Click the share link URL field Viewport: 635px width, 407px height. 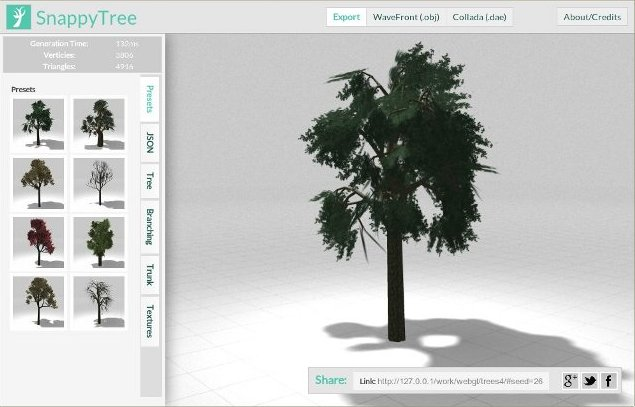(x=450, y=381)
